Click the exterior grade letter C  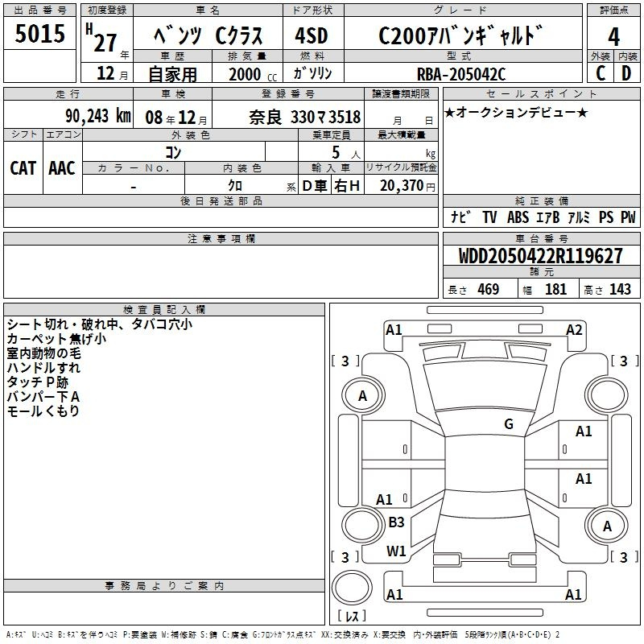click(x=600, y=72)
